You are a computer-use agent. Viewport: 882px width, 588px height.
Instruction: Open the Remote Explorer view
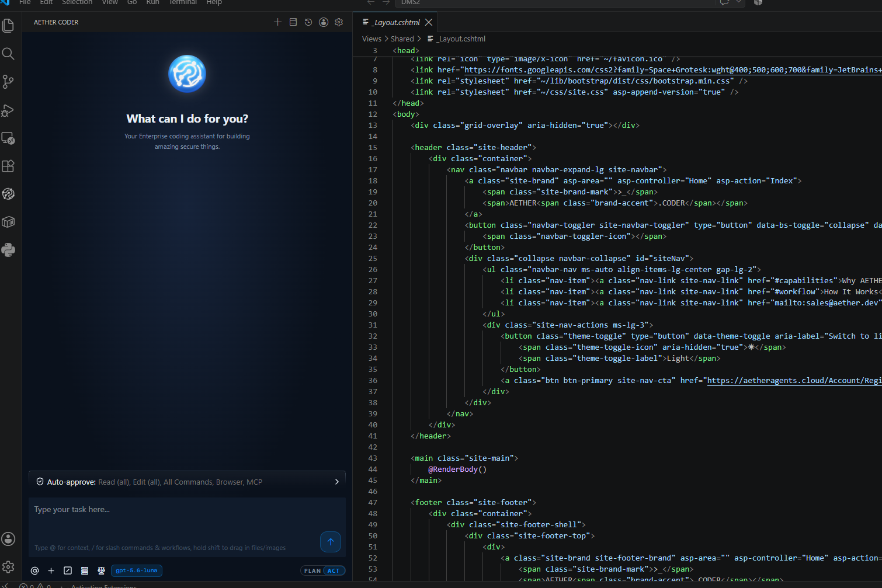tap(8, 138)
